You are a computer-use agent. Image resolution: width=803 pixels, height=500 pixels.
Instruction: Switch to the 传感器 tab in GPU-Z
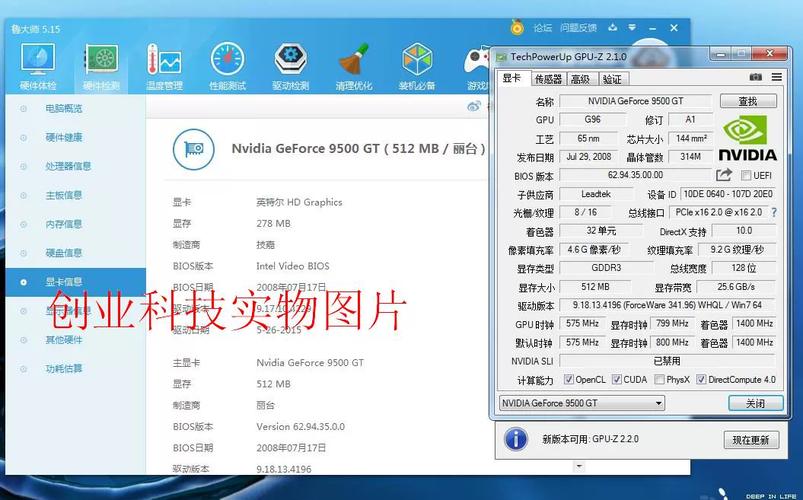point(548,79)
